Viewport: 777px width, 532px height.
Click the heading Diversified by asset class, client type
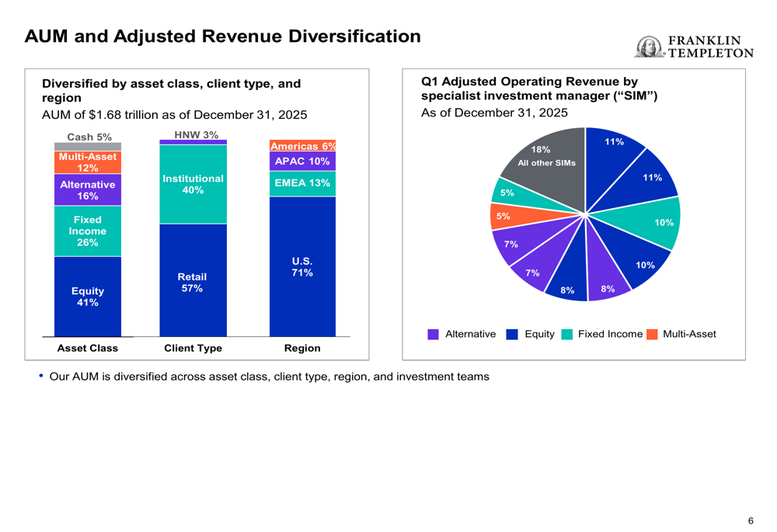click(171, 90)
